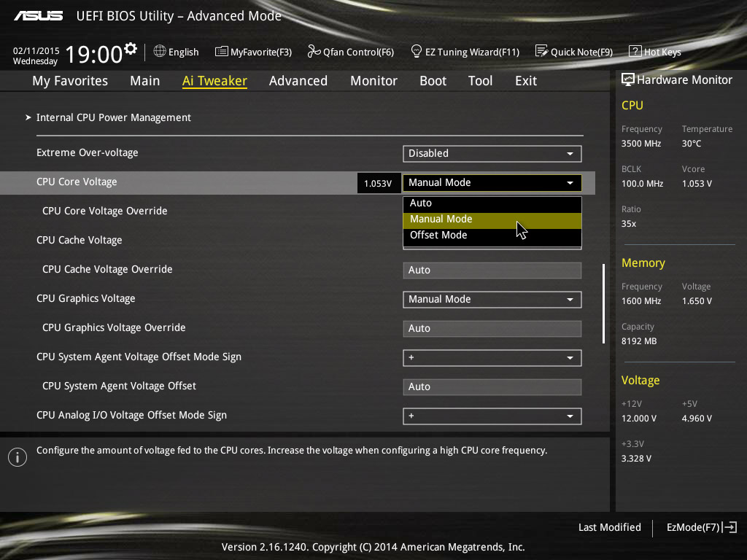Click the 1.650 V memory voltage value

697,301
